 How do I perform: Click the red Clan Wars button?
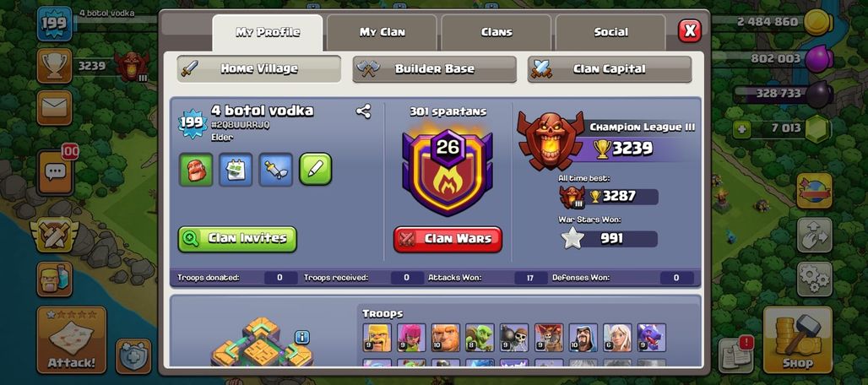(x=448, y=239)
